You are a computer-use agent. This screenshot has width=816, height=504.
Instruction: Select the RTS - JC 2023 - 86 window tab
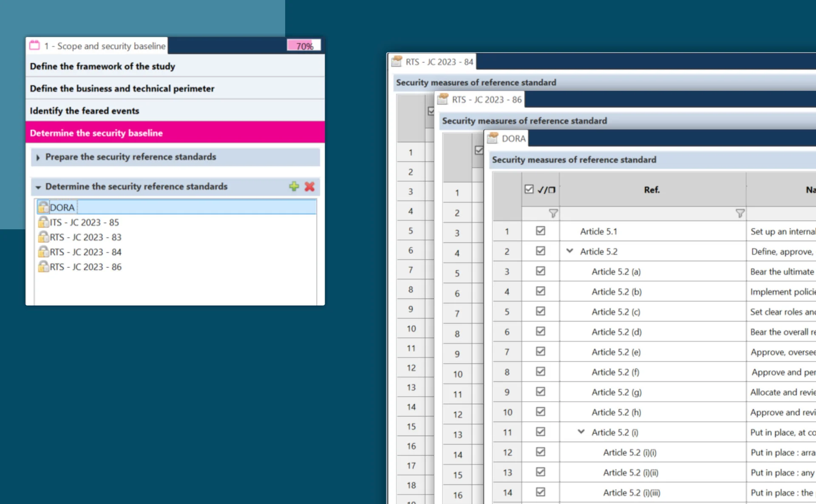[480, 99]
